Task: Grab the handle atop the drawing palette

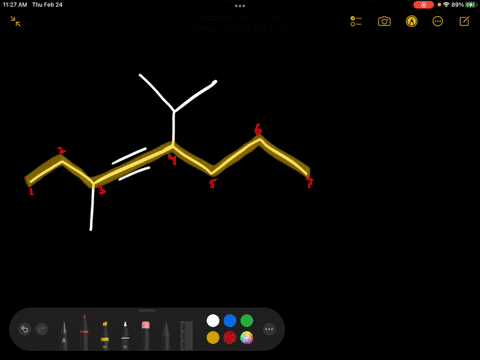Action: coord(147,311)
